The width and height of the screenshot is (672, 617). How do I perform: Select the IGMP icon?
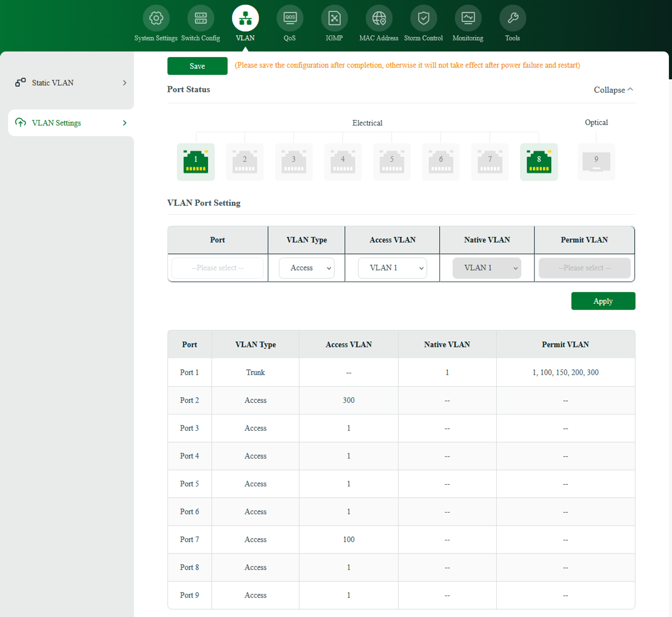(x=334, y=17)
